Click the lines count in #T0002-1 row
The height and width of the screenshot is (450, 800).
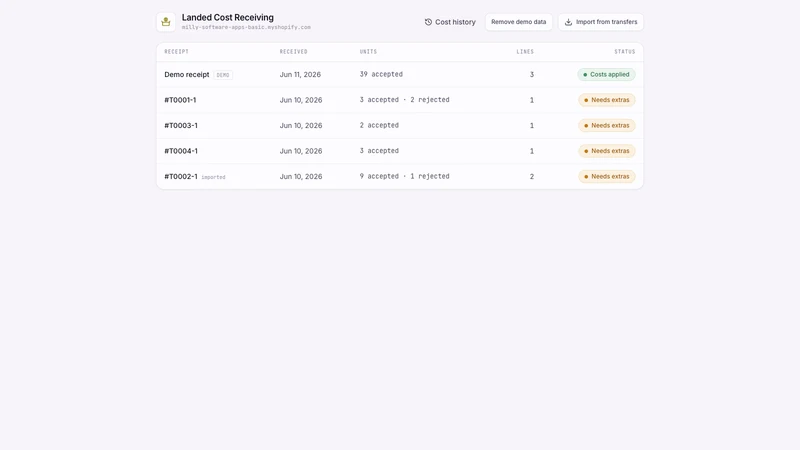(532, 177)
